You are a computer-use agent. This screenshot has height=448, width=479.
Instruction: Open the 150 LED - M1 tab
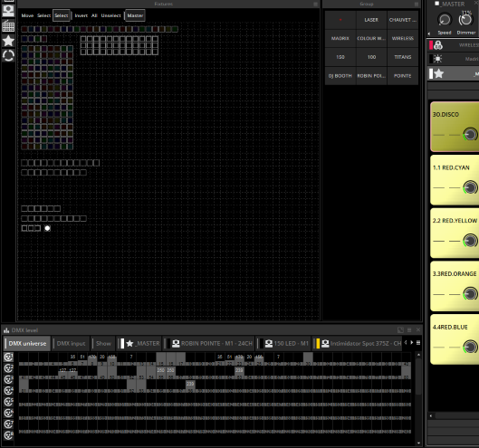(284, 344)
